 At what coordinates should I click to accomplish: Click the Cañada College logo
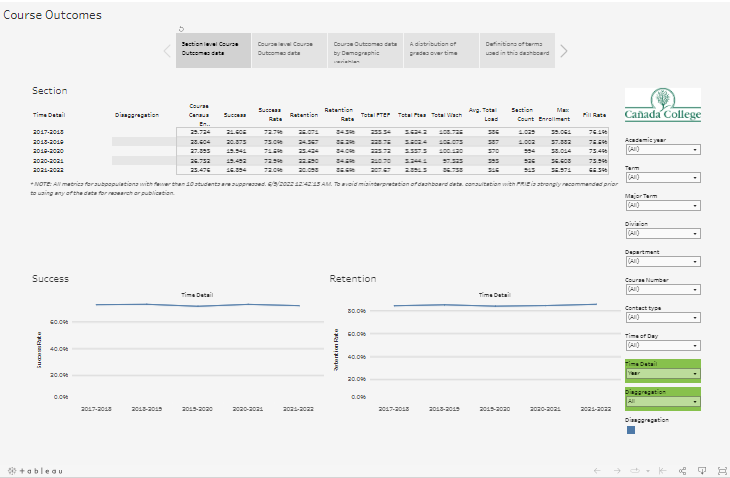pos(663,105)
